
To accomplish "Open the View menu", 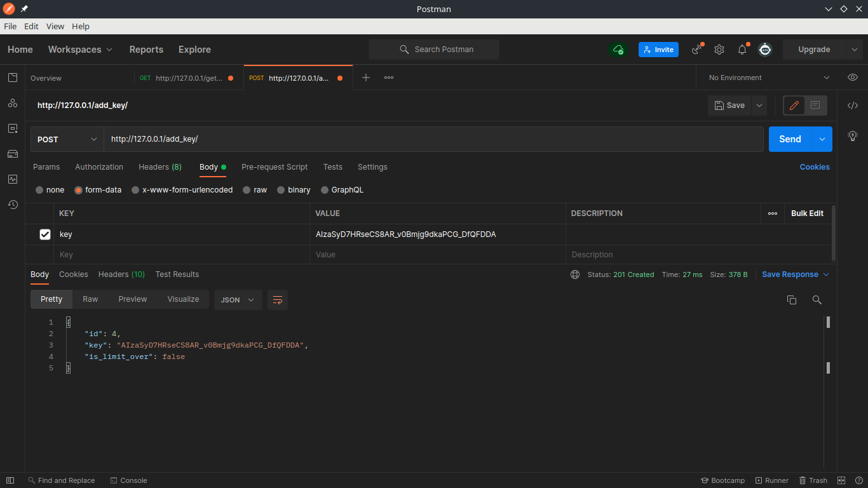I will point(55,26).
